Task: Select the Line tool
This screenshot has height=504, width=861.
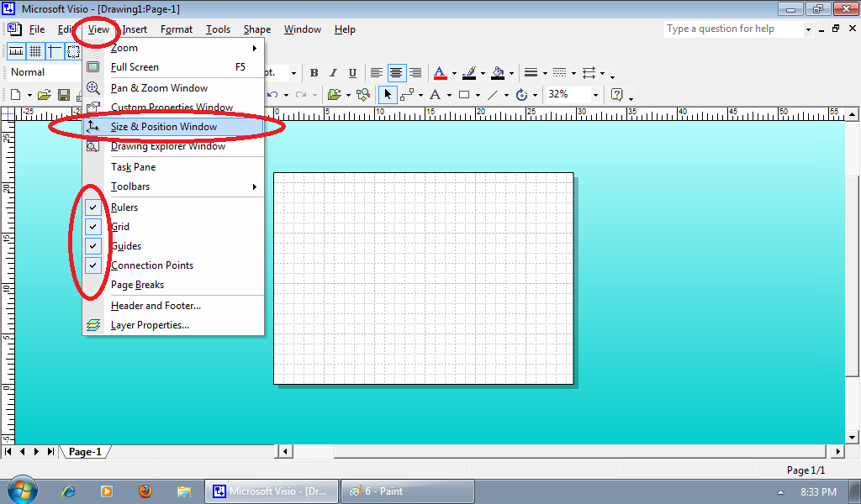Action: point(493,95)
